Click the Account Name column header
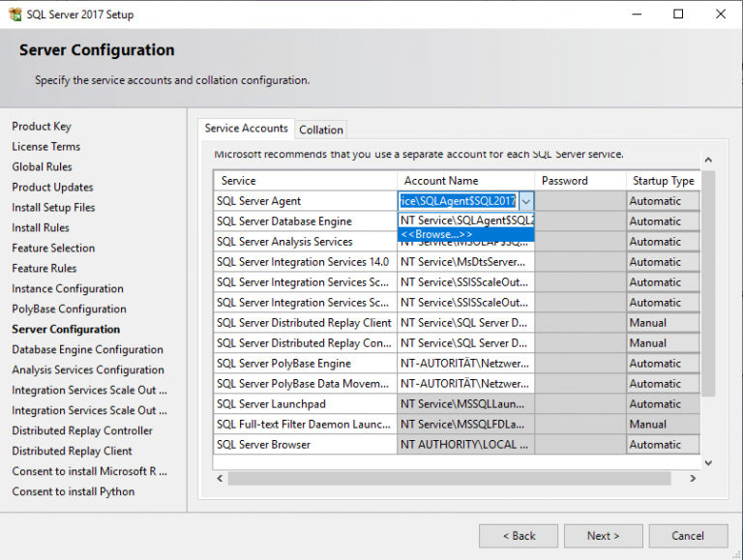This screenshot has width=743, height=560. point(465,181)
